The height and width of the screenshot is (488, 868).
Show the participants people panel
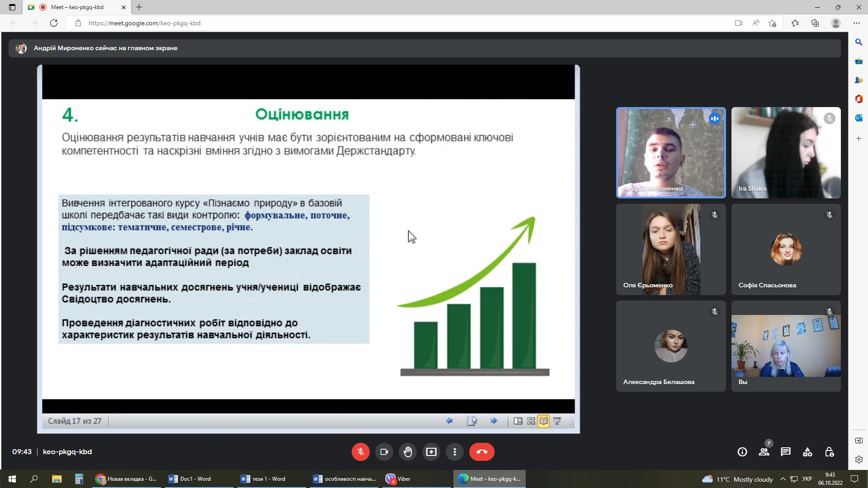click(764, 452)
